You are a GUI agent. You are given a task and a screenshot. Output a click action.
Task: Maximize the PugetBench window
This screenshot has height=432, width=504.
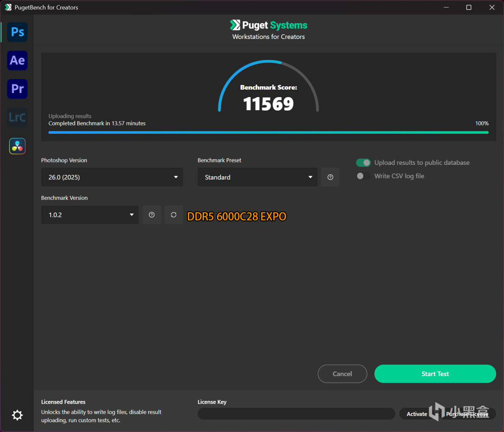pyautogui.click(x=469, y=7)
